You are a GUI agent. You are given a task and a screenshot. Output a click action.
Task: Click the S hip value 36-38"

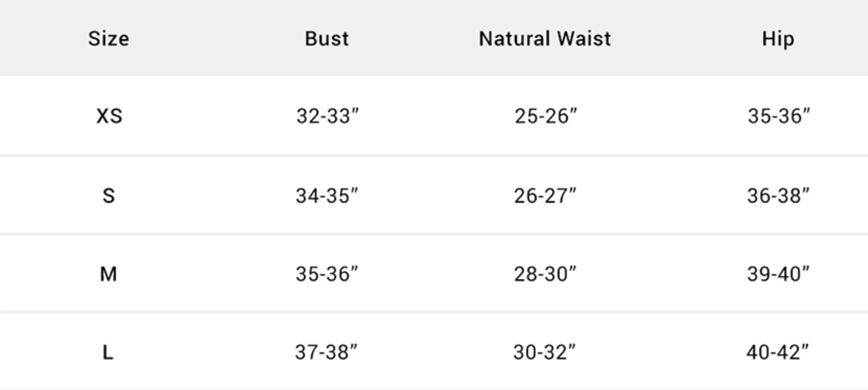click(778, 196)
